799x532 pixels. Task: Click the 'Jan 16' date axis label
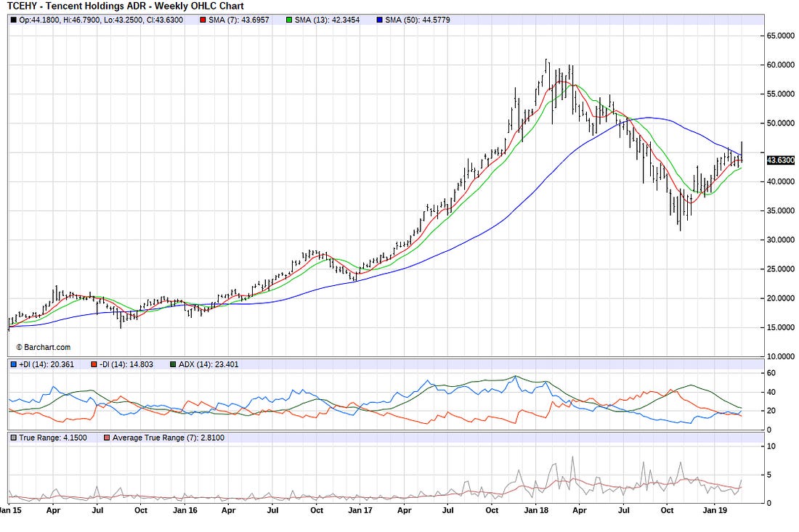tap(185, 510)
